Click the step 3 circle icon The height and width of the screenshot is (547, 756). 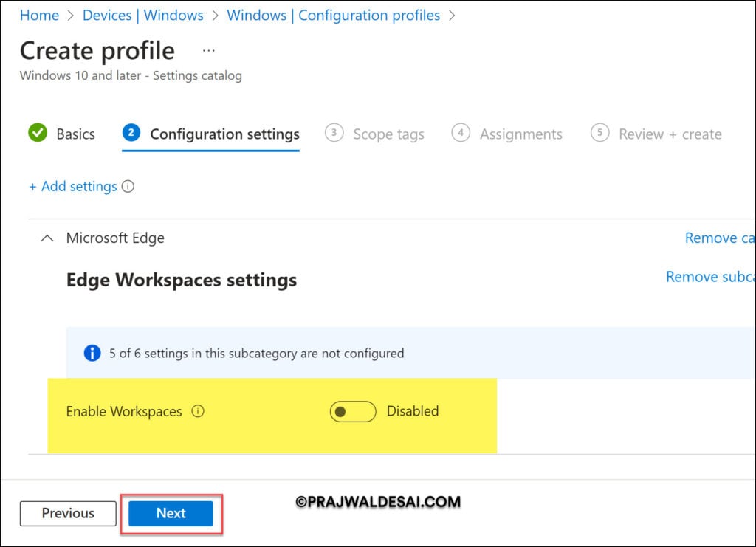(334, 133)
